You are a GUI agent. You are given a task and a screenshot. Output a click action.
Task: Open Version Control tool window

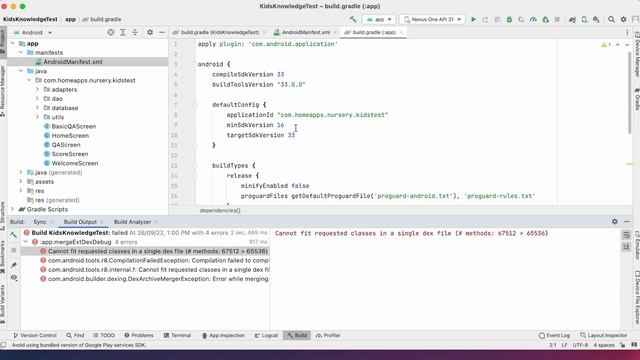tap(34, 335)
